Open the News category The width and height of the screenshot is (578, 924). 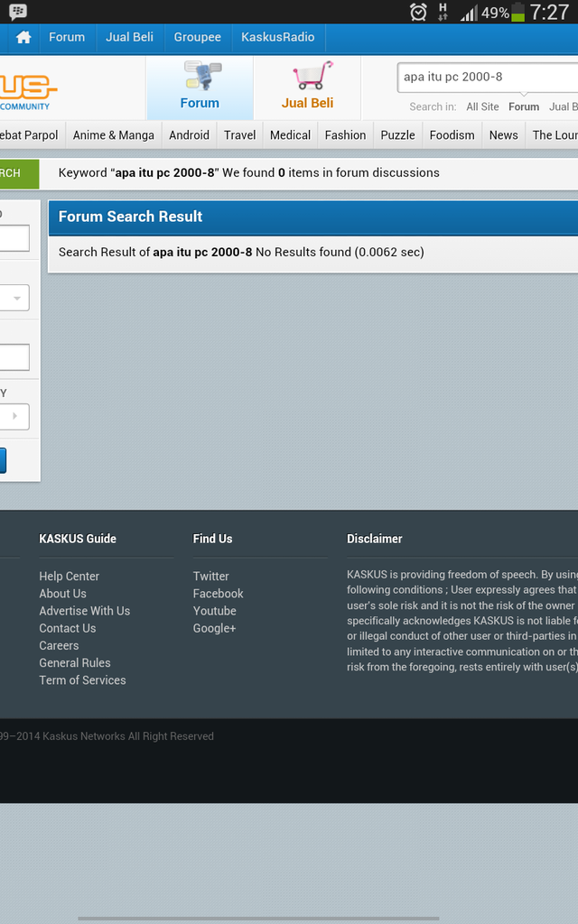pos(504,135)
